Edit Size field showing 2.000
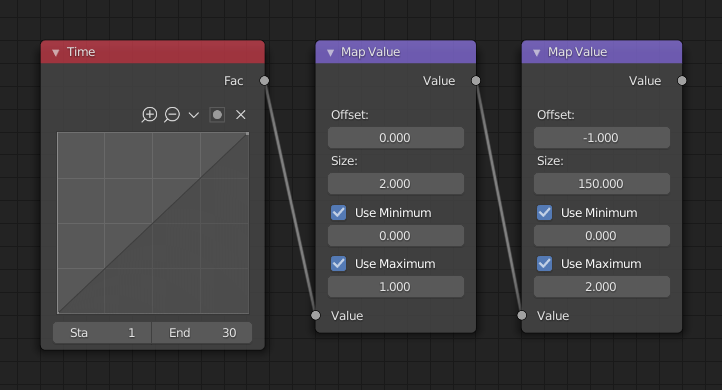This screenshot has height=390, width=722. (396, 184)
